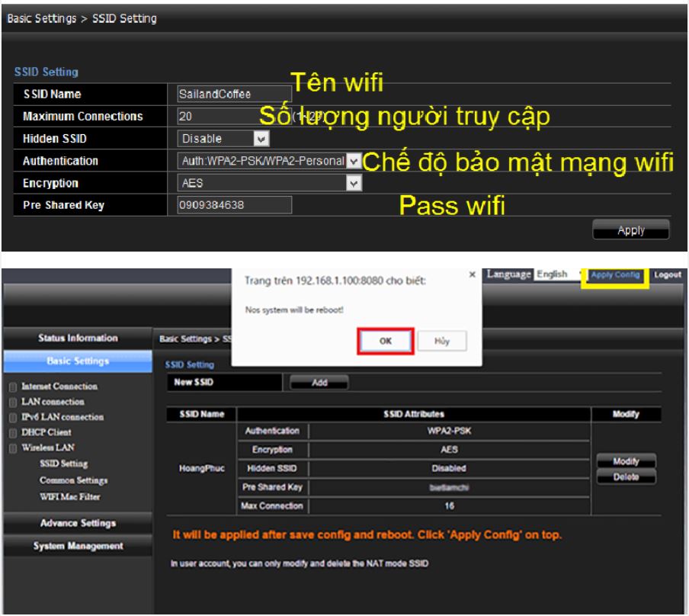
Task: Close the reboot alert with the X
Action: point(473,274)
